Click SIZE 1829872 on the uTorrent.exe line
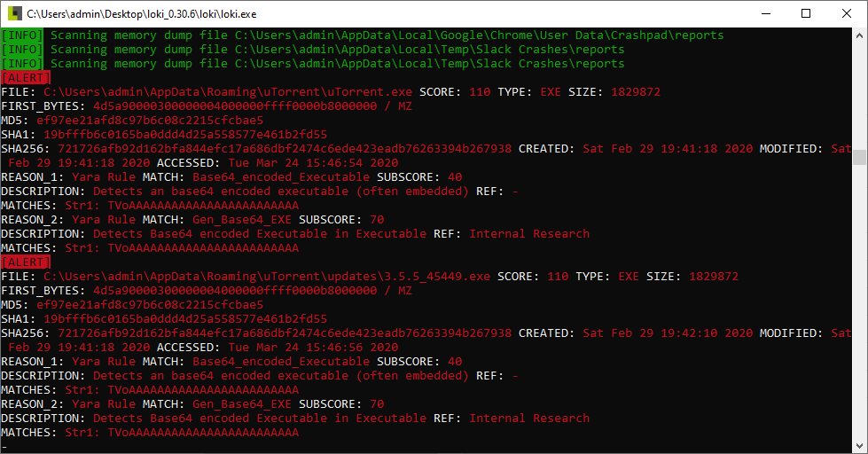This screenshot has height=454, width=868. 614,92
